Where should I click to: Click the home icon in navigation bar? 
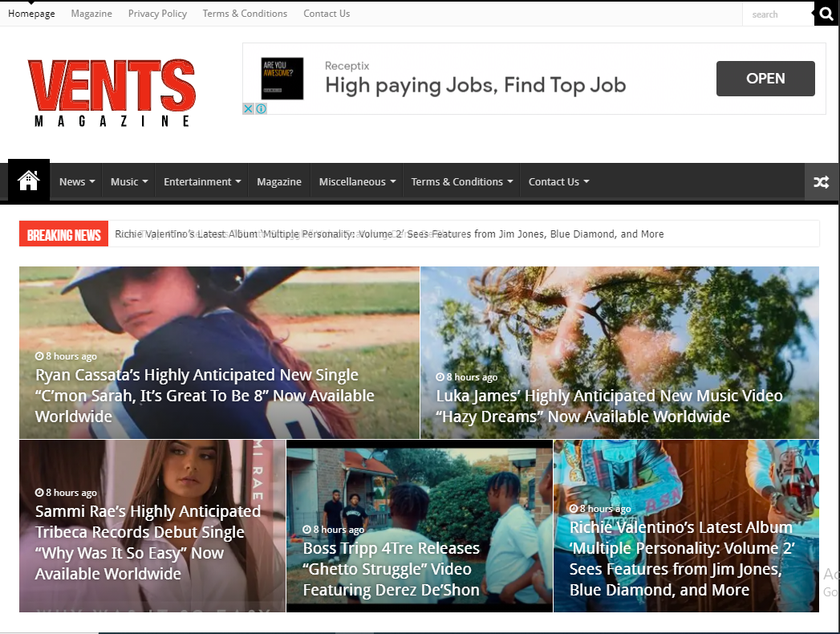29,181
